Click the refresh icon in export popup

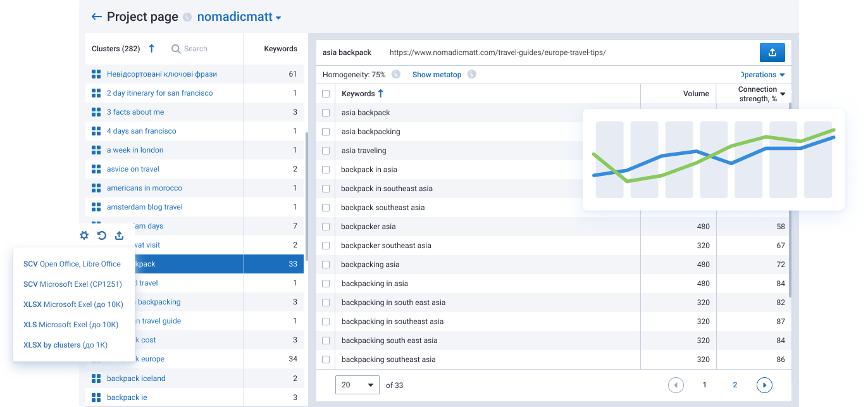click(x=102, y=235)
